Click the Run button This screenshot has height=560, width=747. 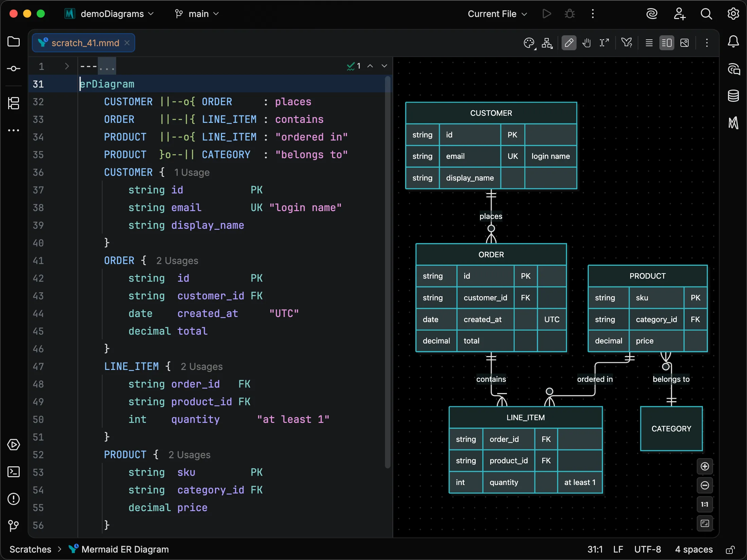[547, 14]
